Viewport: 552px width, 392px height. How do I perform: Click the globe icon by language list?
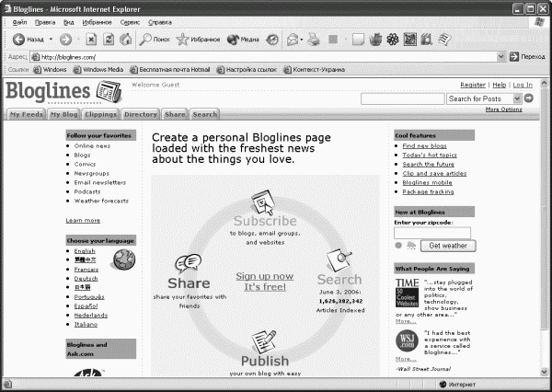[x=124, y=259]
